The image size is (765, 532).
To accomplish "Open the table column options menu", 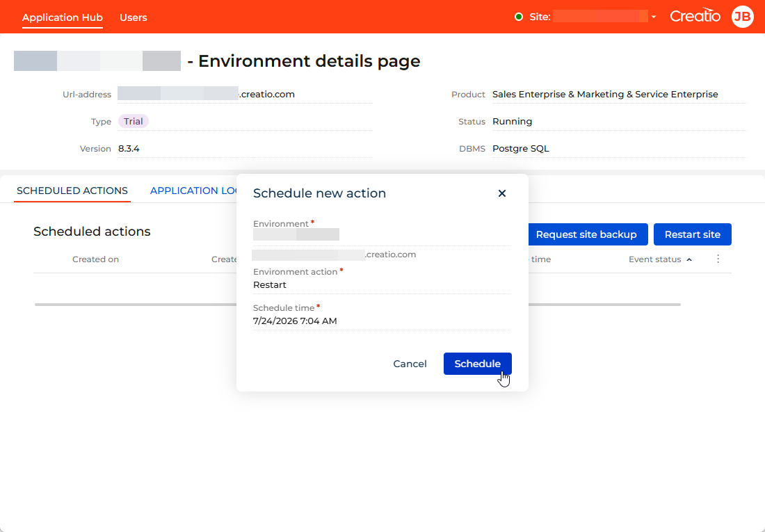I will pyautogui.click(x=718, y=259).
